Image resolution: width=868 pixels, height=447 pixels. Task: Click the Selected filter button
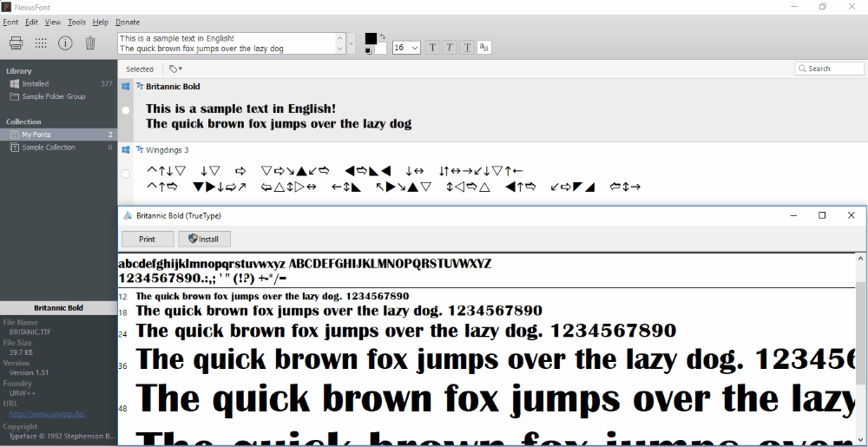coord(140,69)
